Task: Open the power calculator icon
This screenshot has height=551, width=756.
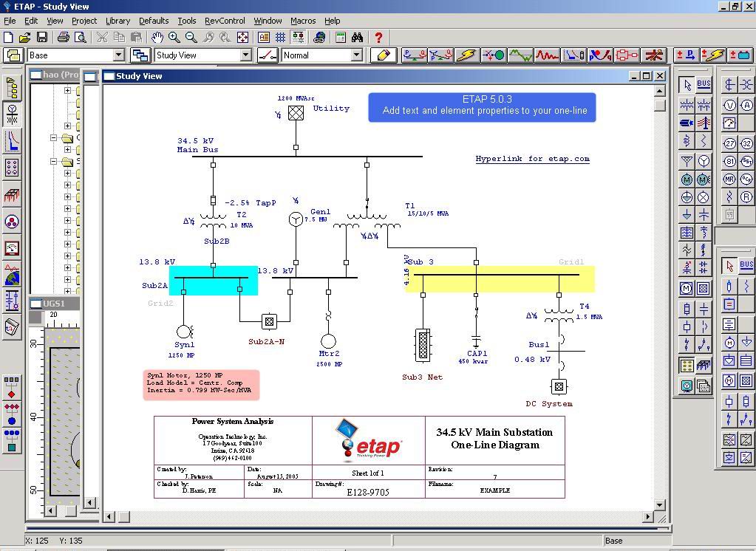Action: [x=341, y=37]
